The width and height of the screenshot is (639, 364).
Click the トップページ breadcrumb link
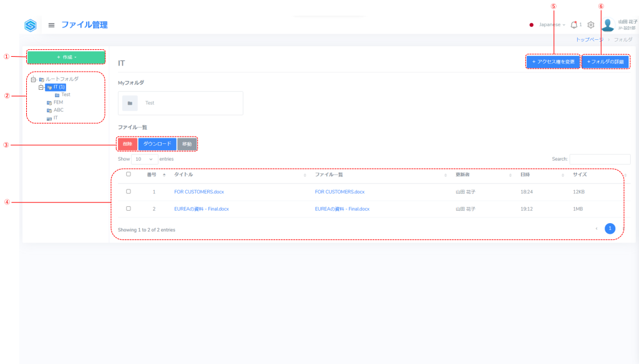[589, 39]
